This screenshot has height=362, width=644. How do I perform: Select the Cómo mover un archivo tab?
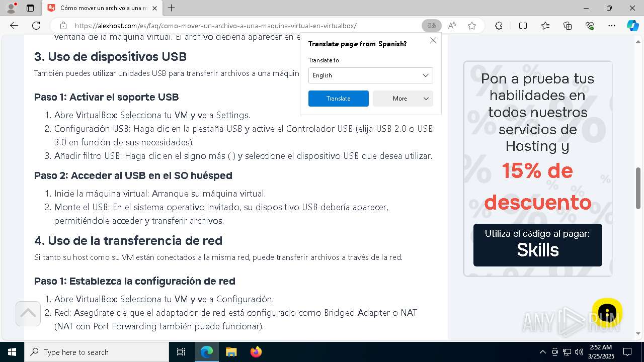pyautogui.click(x=103, y=8)
